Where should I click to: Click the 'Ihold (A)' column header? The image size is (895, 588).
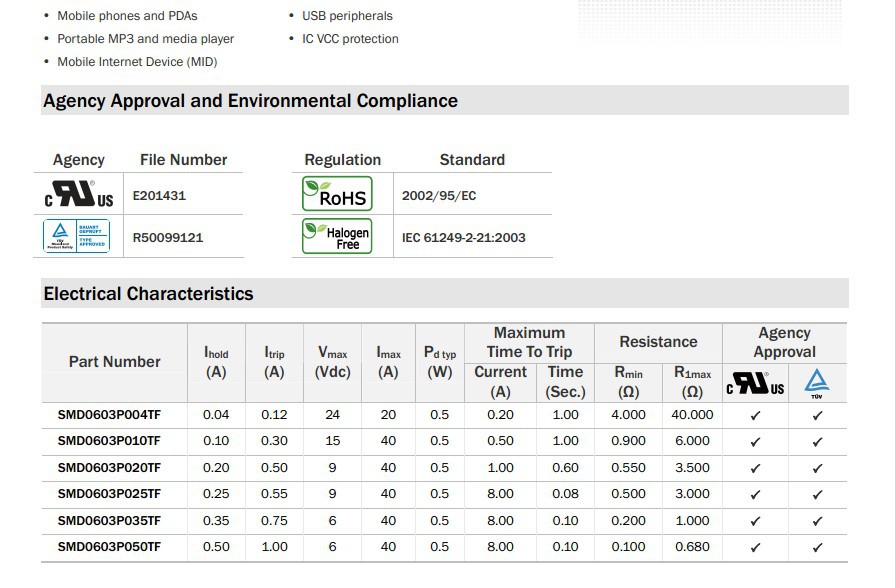216,362
